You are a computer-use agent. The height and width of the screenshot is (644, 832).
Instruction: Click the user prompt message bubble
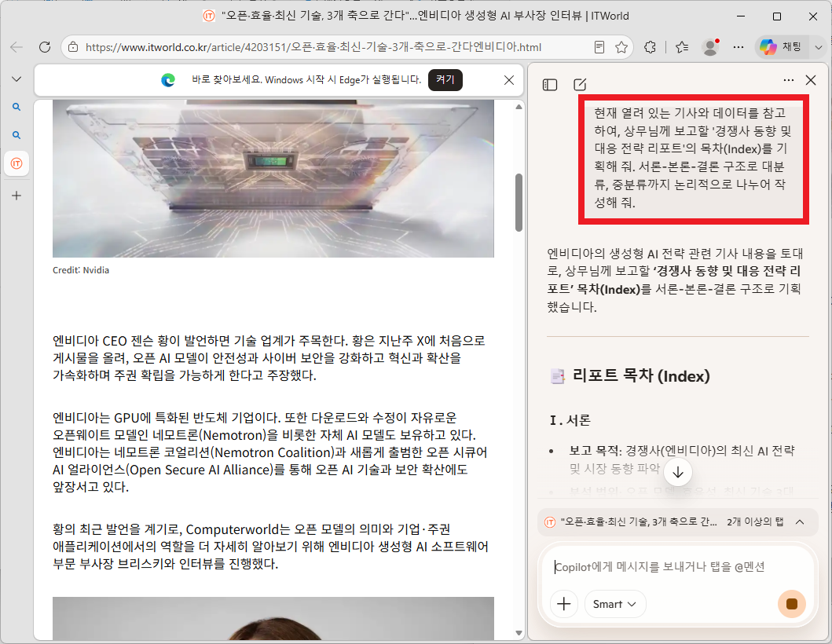pyautogui.click(x=694, y=158)
